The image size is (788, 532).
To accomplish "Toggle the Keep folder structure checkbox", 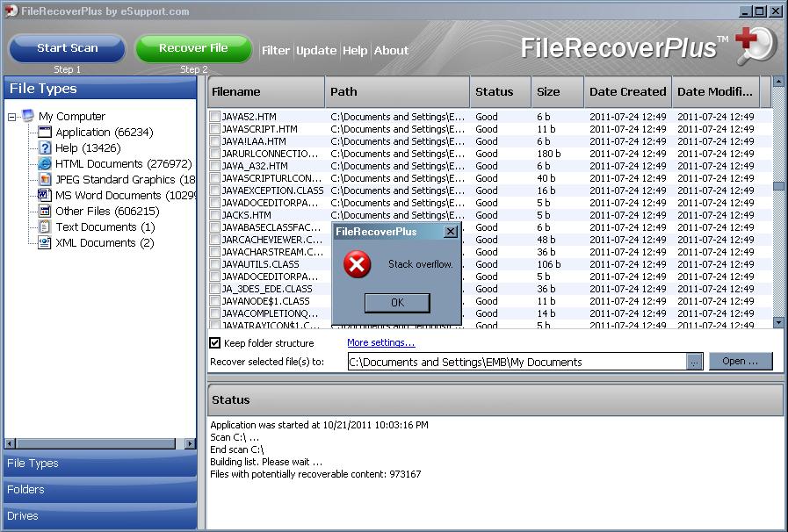I will click(215, 343).
